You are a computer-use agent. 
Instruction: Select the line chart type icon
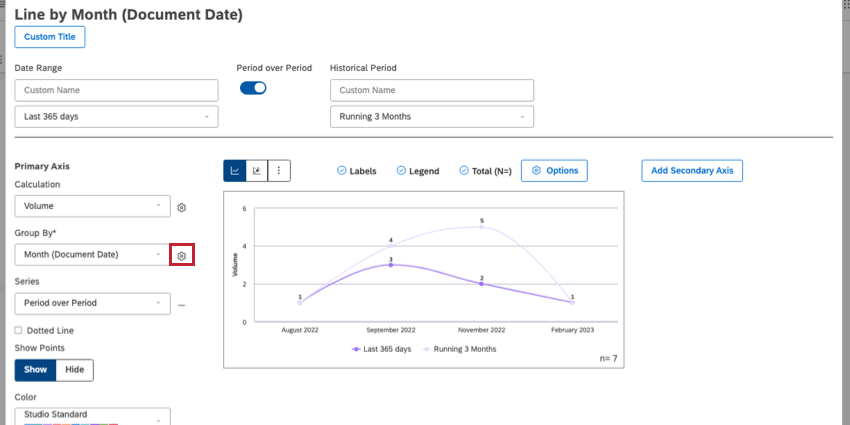[235, 171]
